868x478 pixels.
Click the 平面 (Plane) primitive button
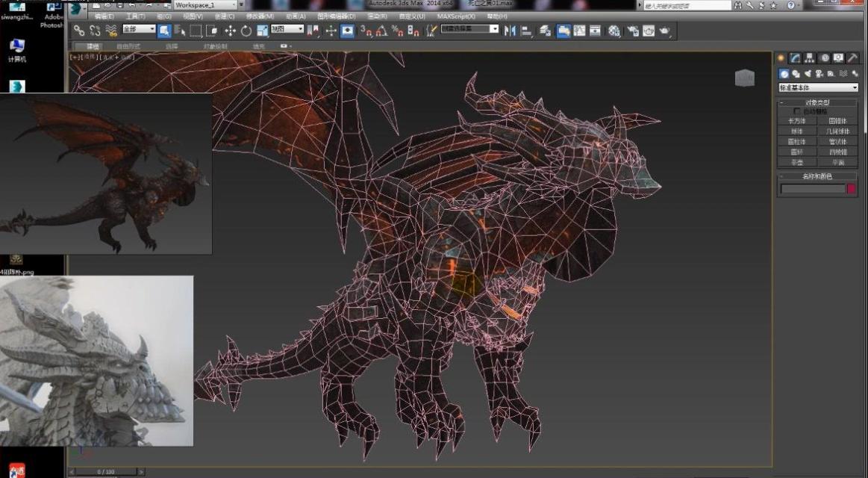point(838,162)
